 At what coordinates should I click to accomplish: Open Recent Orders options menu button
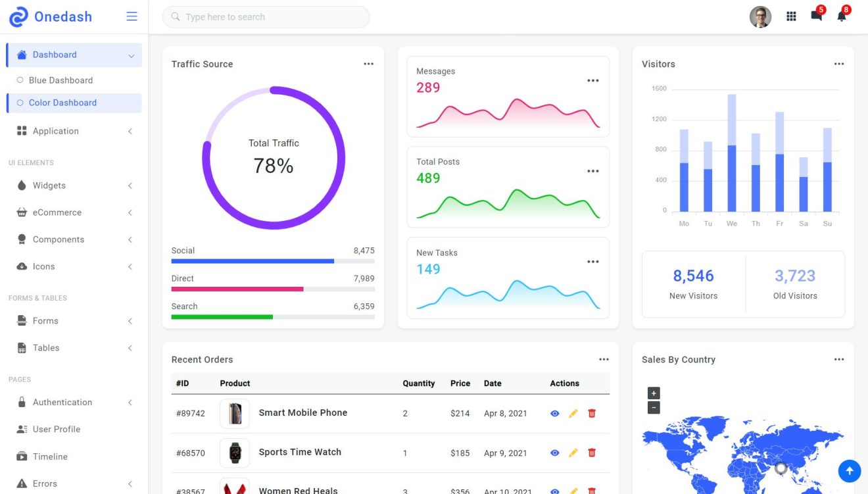tap(604, 359)
